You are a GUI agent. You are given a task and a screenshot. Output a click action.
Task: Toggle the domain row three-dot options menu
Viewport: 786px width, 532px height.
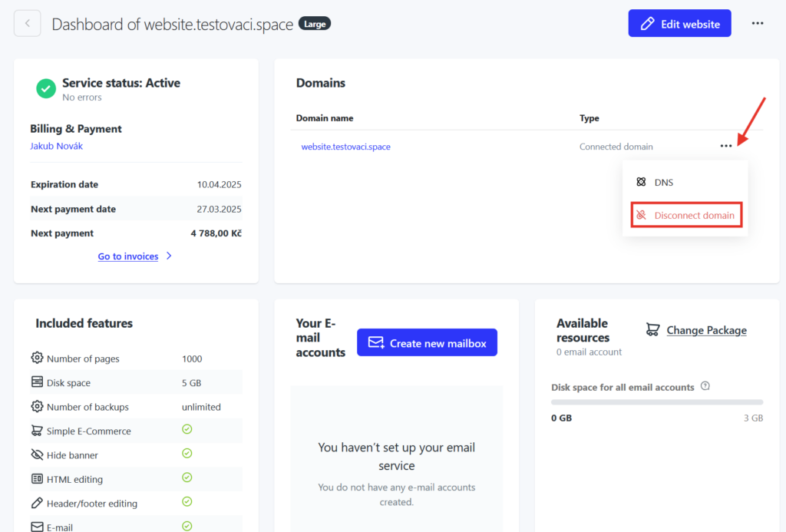pyautogui.click(x=726, y=147)
